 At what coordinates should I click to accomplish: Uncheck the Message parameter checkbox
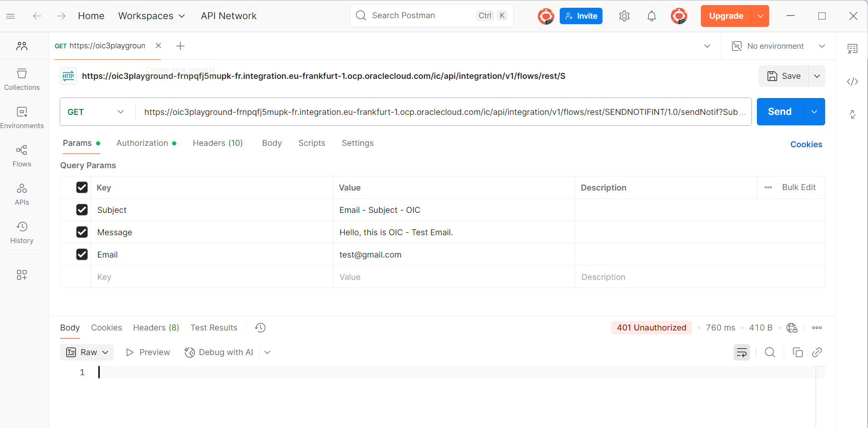pos(82,232)
